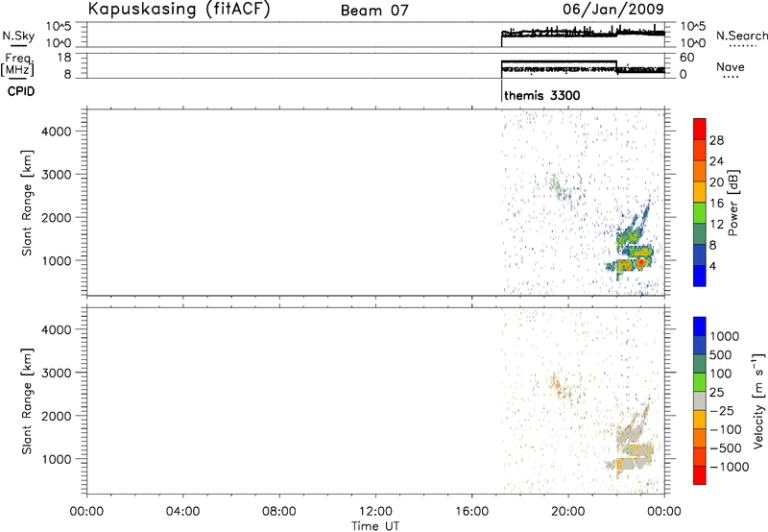
Task: Click the 'themis 3300' CPID text
Action: click(542, 95)
